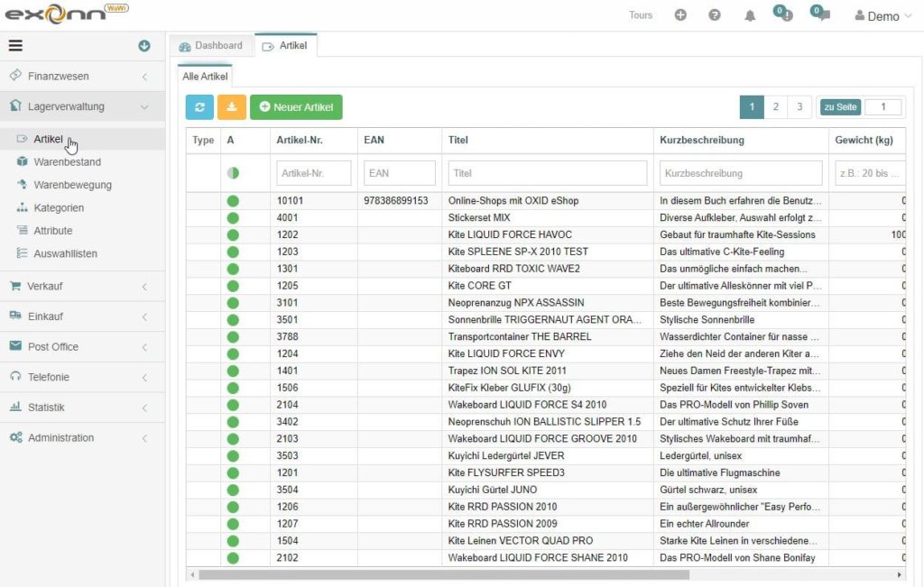Toggle active status of article 10101
The height and width of the screenshot is (587, 924).
pos(233,201)
